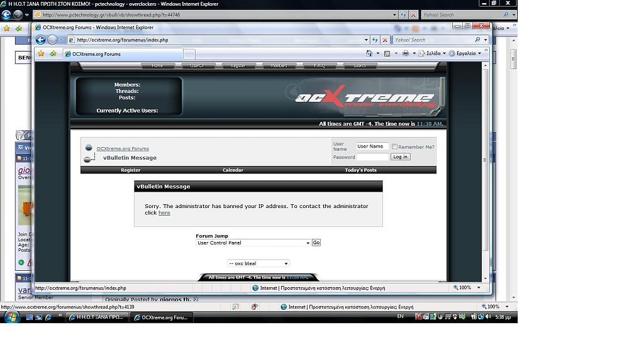Open Calendar in the forum navbar

[x=233, y=170]
